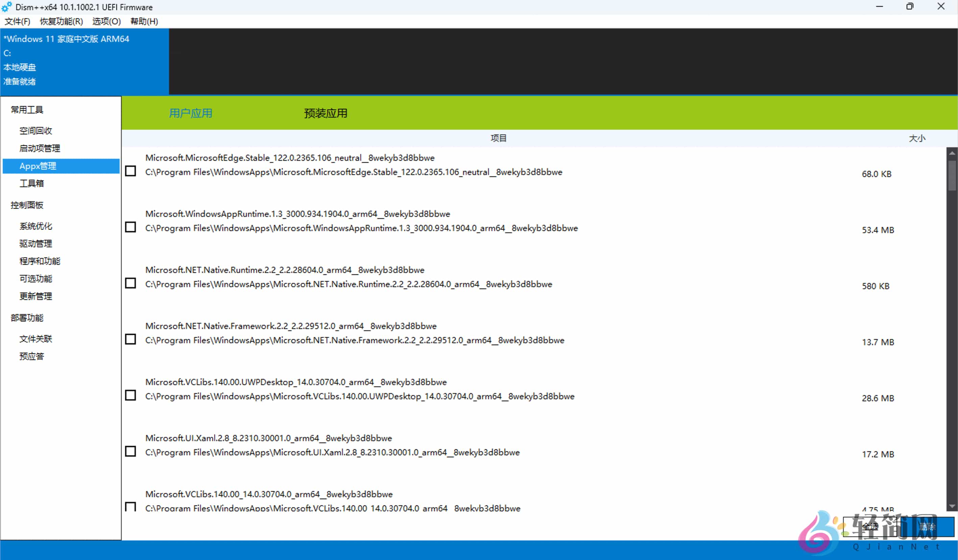Select the VCLibs.140.00.UWPDesktop package checkbox
958x560 pixels.
coord(130,395)
